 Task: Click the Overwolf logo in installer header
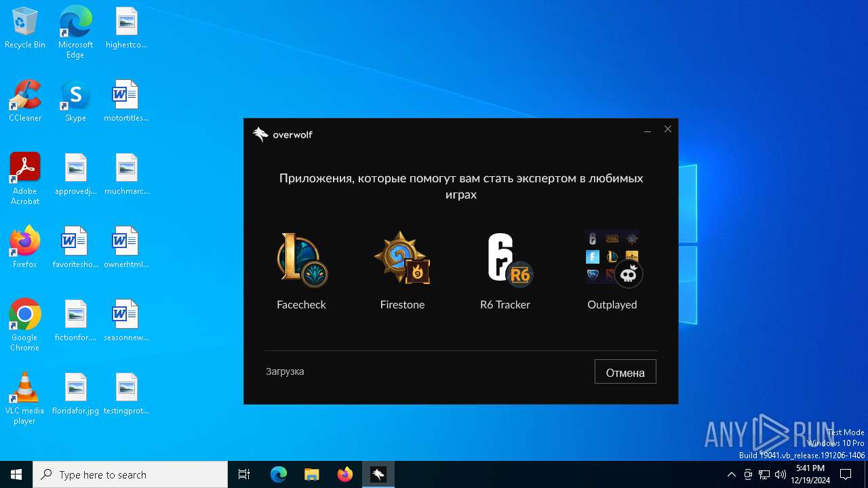click(282, 134)
